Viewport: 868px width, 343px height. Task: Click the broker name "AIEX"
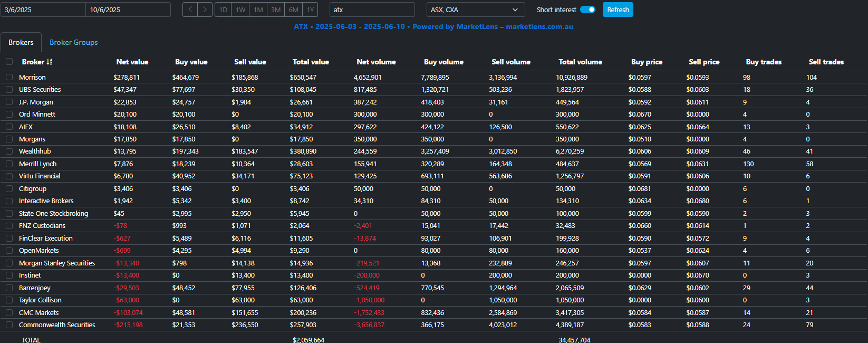(26, 127)
